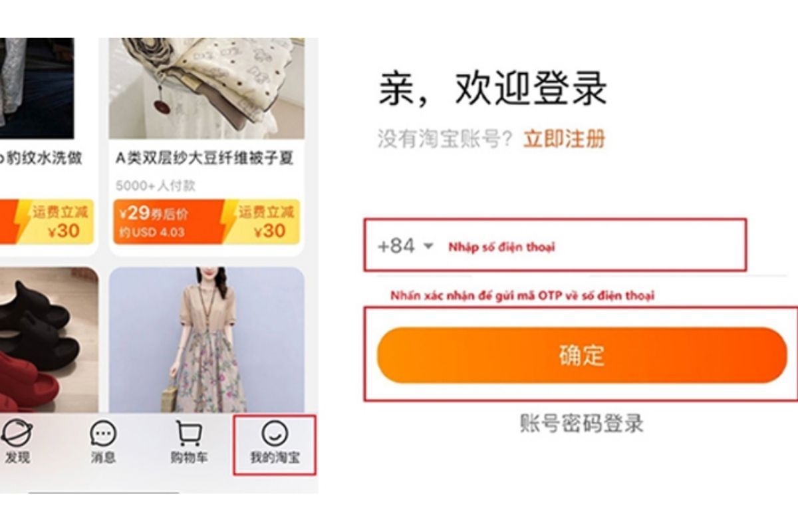Open the floral dress product thumbnail
Image resolution: width=798 pixels, height=532 pixels.
click(x=207, y=340)
